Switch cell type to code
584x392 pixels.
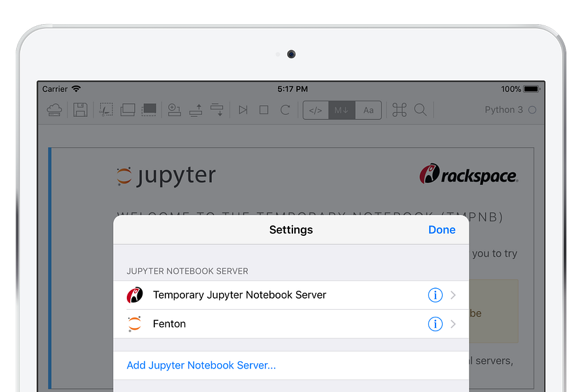[316, 110]
